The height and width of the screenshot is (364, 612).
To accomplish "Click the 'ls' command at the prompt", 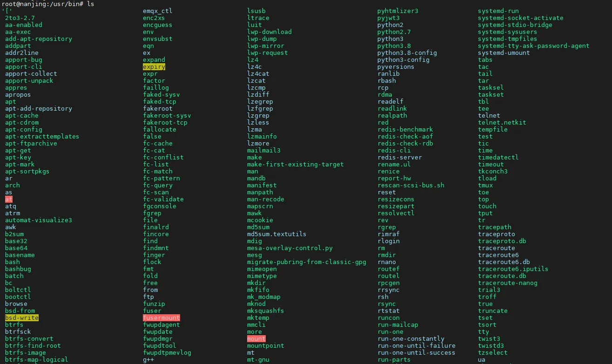I will click(x=91, y=4).
